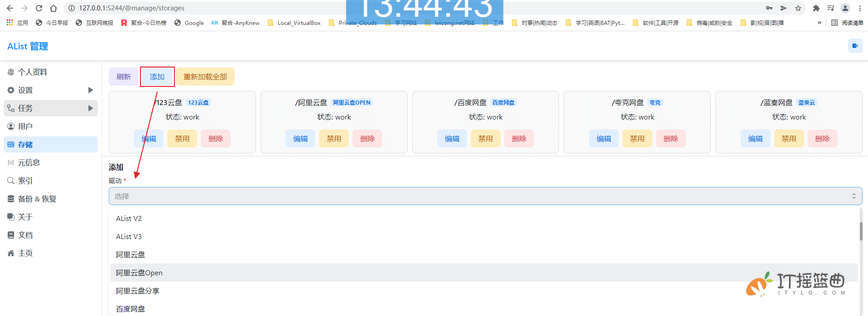Select AList V2 driver option
Screen dimensions: 868x316
pos(484,218)
